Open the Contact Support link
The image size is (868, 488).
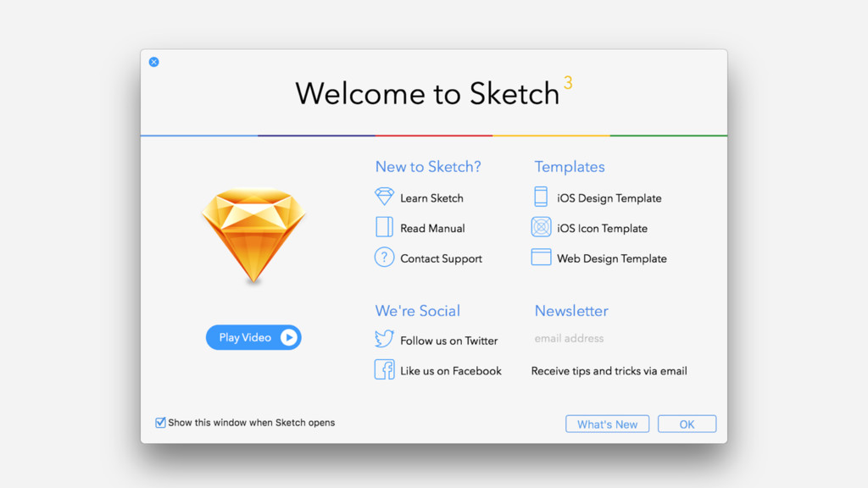tap(441, 259)
